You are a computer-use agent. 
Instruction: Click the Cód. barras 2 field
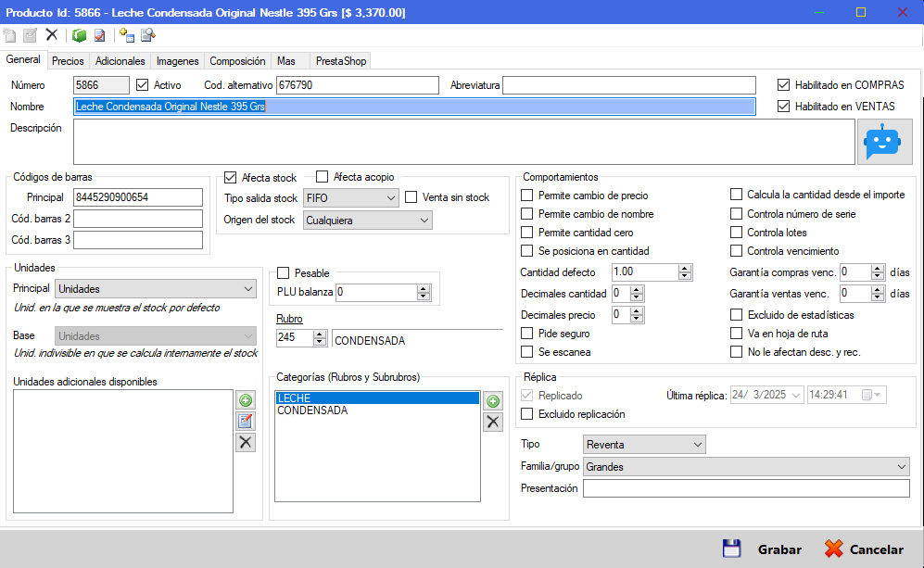click(138, 219)
